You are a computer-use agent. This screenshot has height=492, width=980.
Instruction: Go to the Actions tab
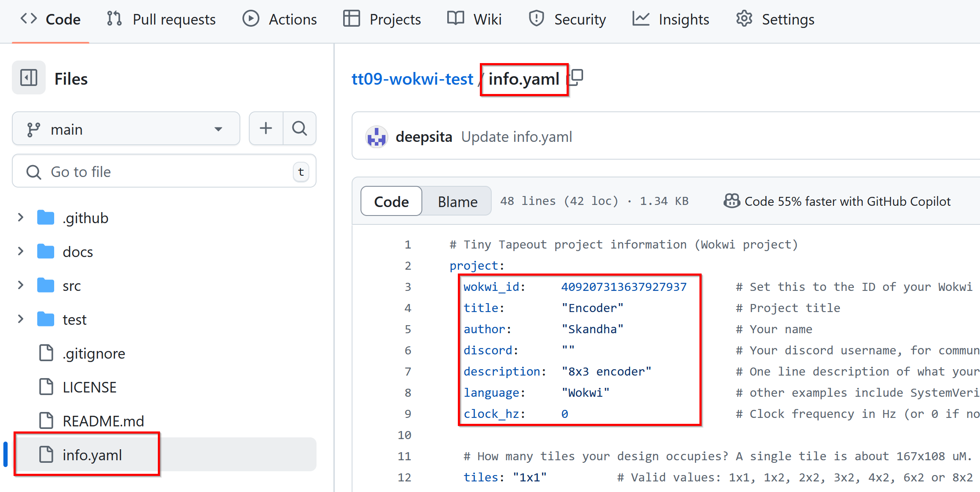point(279,19)
